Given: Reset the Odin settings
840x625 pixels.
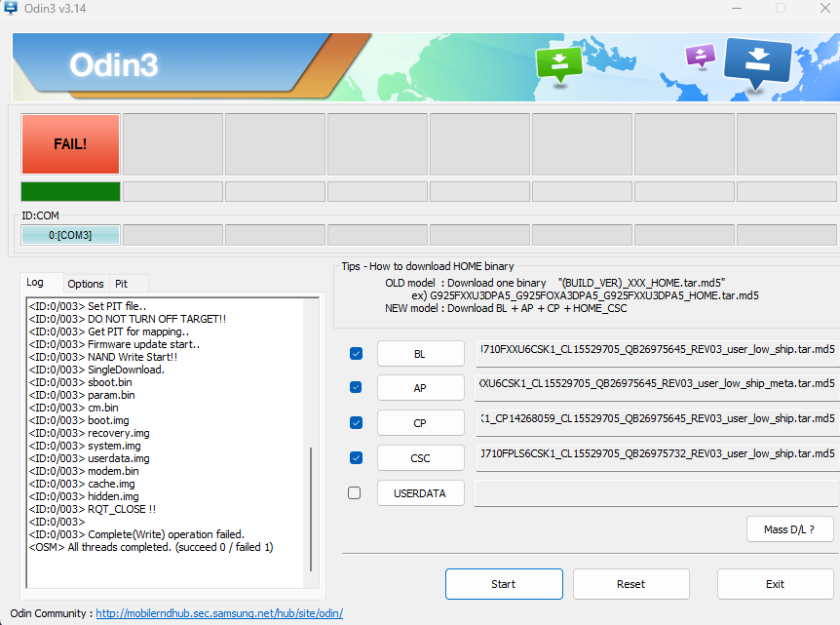Looking at the screenshot, I should point(631,584).
